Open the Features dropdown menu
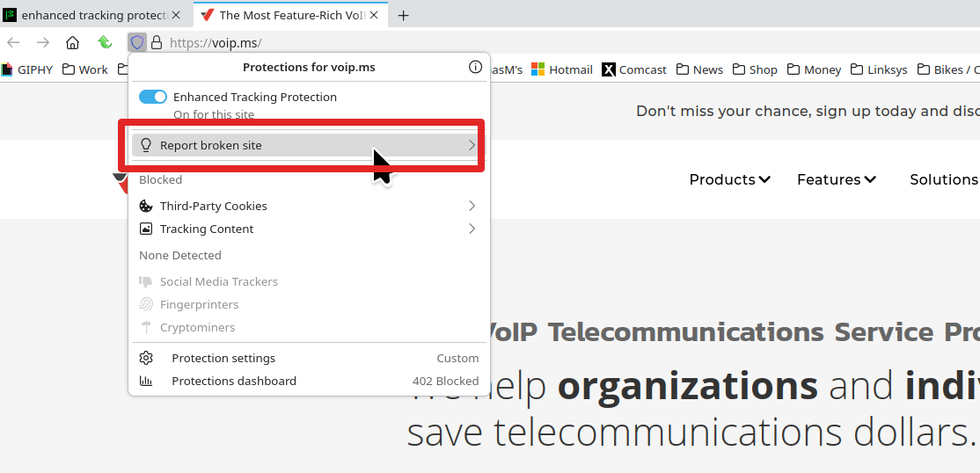Image resolution: width=980 pixels, height=473 pixels. 836,179
